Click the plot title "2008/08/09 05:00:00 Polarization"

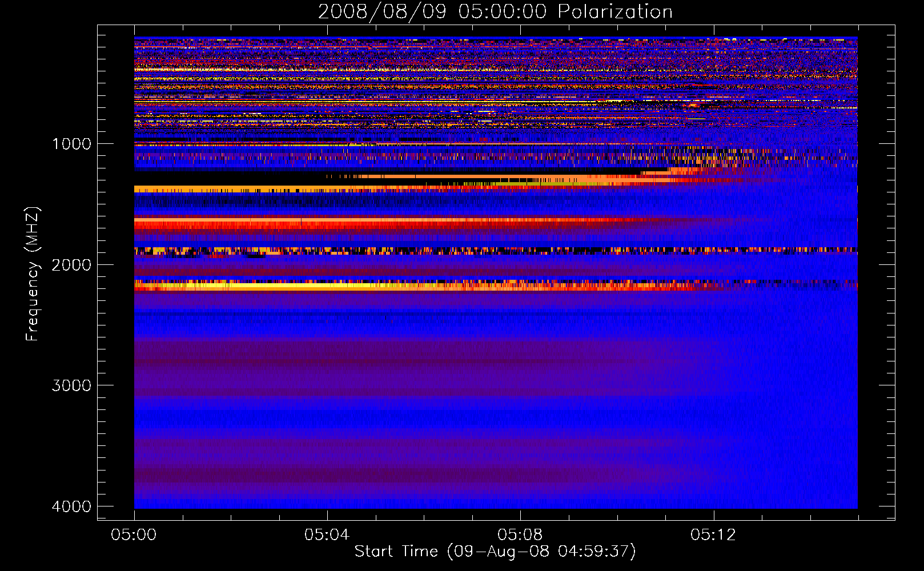(x=495, y=12)
